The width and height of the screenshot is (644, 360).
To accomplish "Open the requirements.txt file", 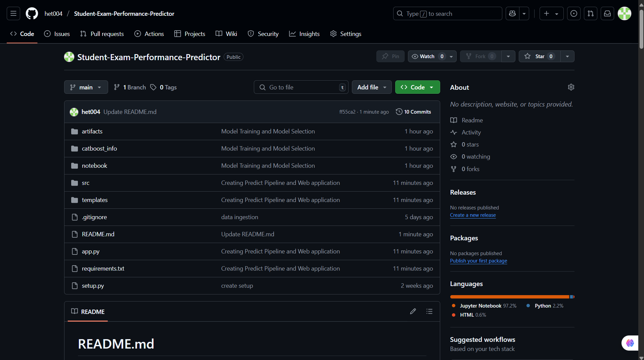I will click(x=103, y=269).
